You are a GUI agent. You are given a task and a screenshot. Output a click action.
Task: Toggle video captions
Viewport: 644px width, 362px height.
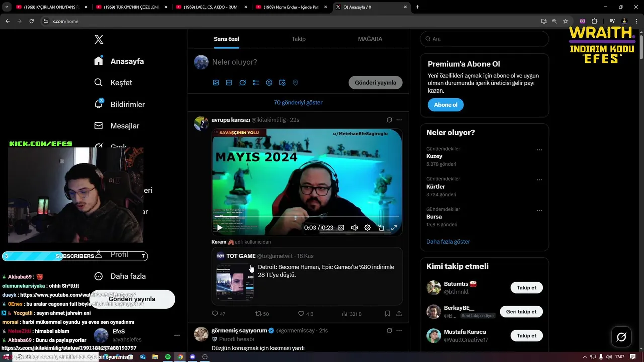point(341,228)
